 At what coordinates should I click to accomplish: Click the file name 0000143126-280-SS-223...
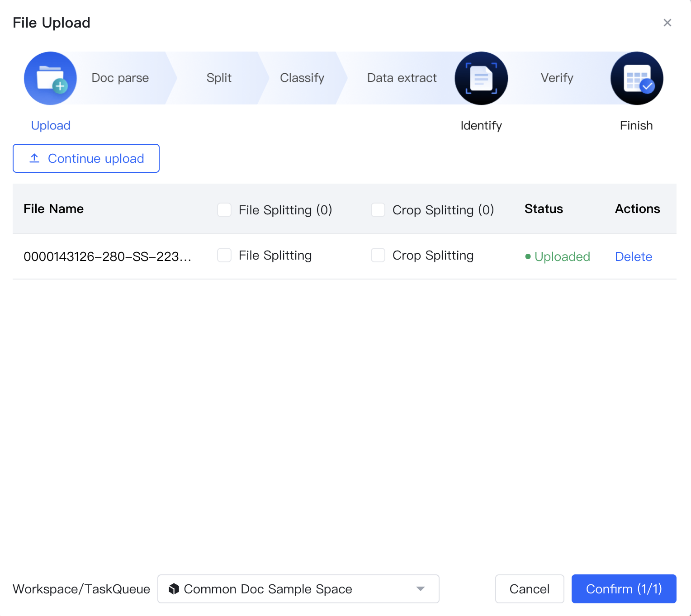108,256
